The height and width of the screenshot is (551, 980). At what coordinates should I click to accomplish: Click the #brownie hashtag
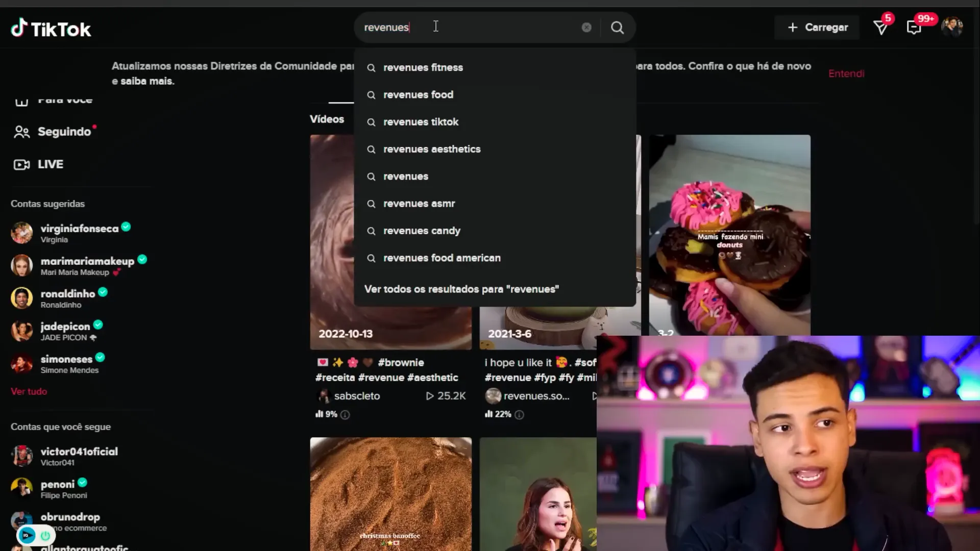point(401,362)
